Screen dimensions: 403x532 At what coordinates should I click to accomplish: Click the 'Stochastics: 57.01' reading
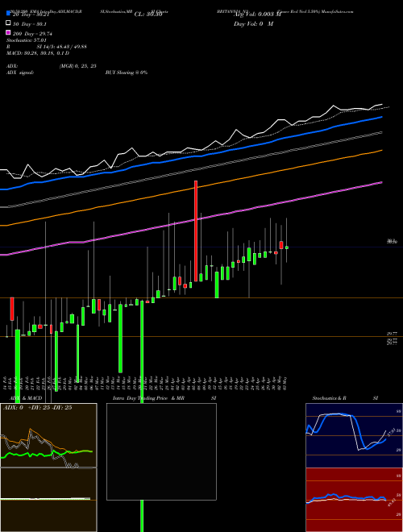pos(27,40)
